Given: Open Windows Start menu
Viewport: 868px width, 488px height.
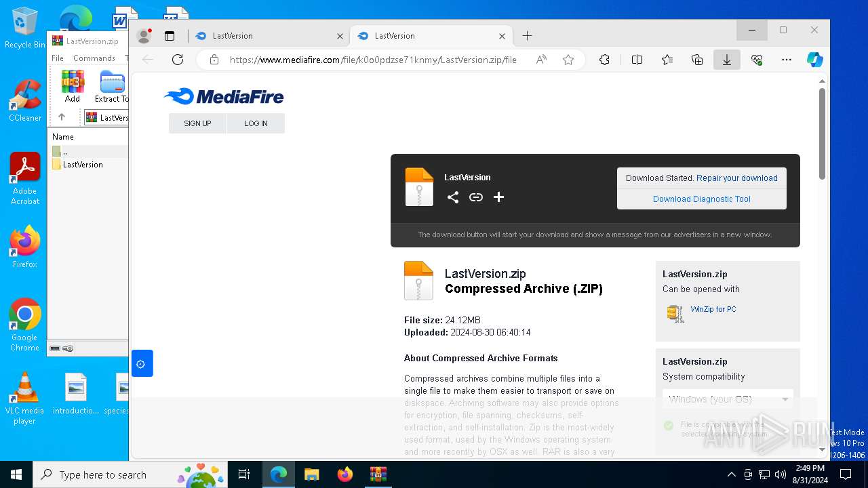Looking at the screenshot, I should pos(16,474).
